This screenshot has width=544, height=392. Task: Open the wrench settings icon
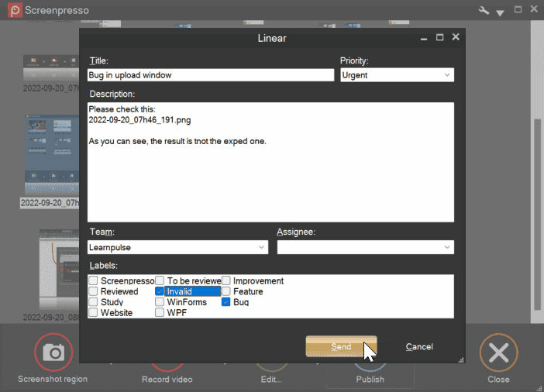click(484, 11)
